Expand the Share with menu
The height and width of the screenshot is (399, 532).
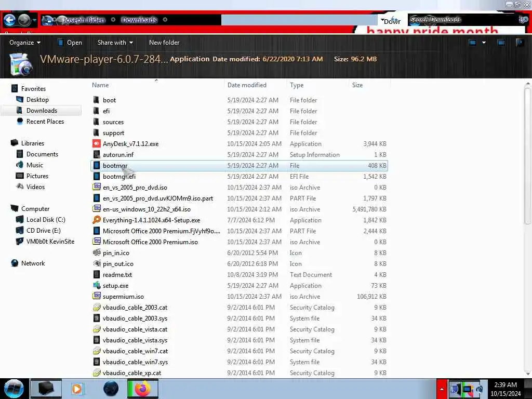(x=115, y=43)
